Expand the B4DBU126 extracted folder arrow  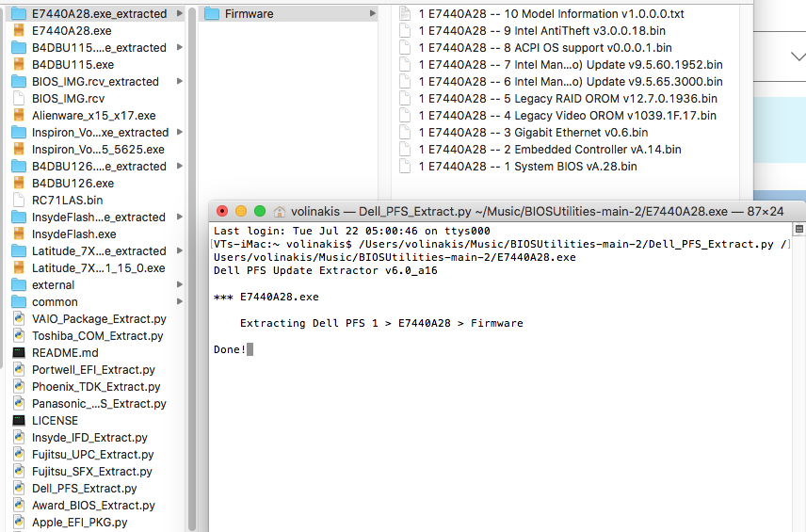coord(180,166)
